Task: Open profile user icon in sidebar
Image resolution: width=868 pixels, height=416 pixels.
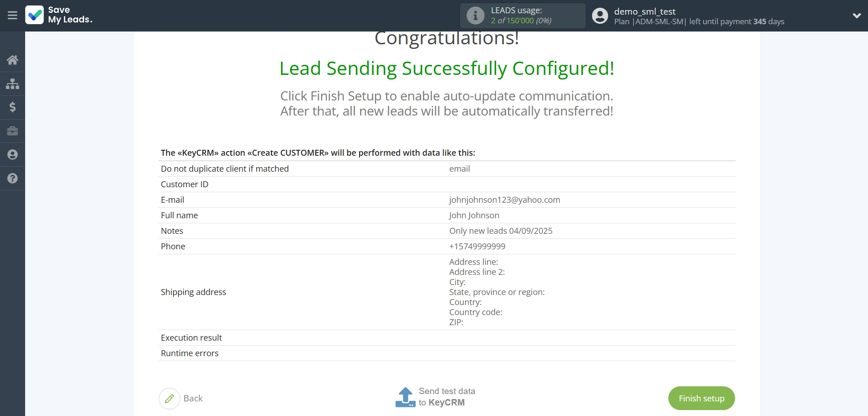Action: [12, 155]
